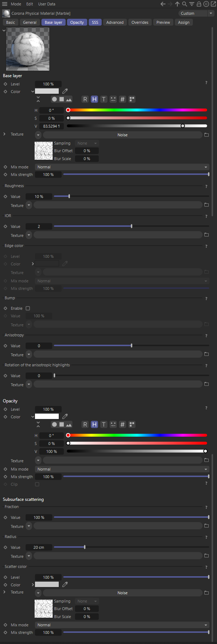
Task: Expand the Scatter color Color chooser
Action: click(33, 585)
